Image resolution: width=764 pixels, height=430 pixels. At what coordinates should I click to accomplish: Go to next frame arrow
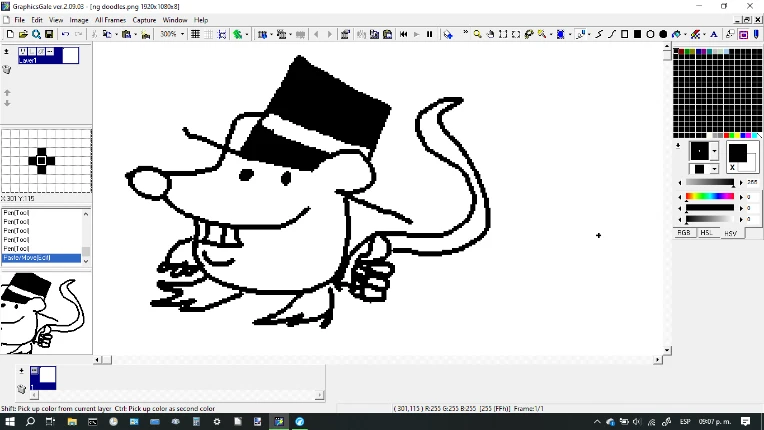(330, 34)
